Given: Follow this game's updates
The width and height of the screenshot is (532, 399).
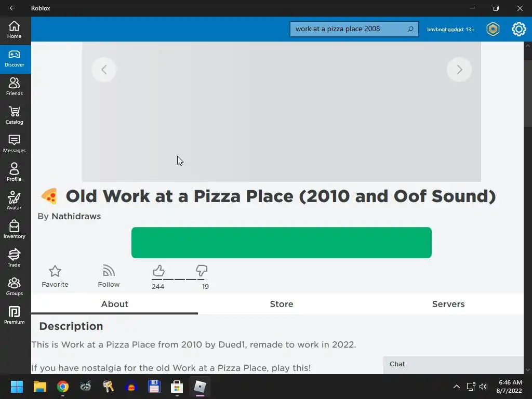Looking at the screenshot, I should point(109,276).
